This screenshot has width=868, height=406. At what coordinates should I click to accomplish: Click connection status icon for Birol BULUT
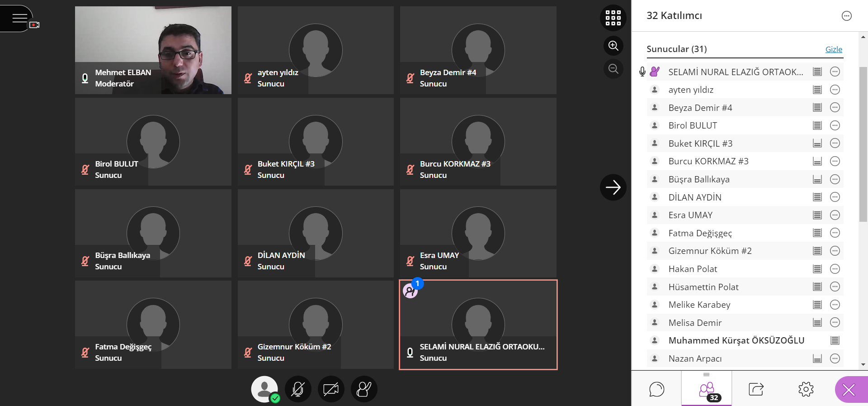(817, 125)
